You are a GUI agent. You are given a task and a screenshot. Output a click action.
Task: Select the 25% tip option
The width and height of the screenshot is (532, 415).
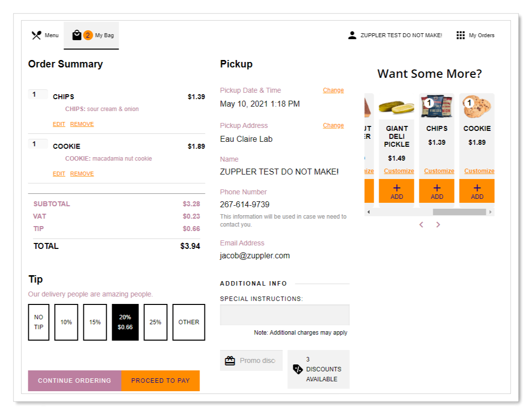point(155,322)
